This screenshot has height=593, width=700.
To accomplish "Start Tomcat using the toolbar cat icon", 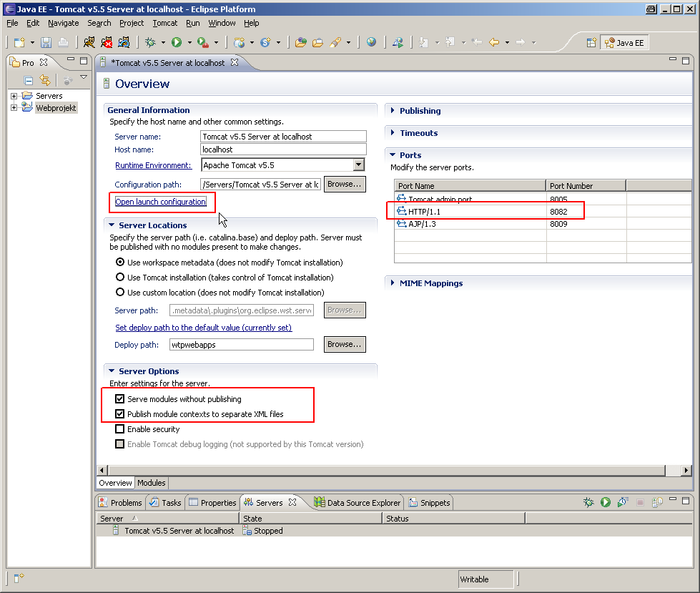I will (89, 42).
